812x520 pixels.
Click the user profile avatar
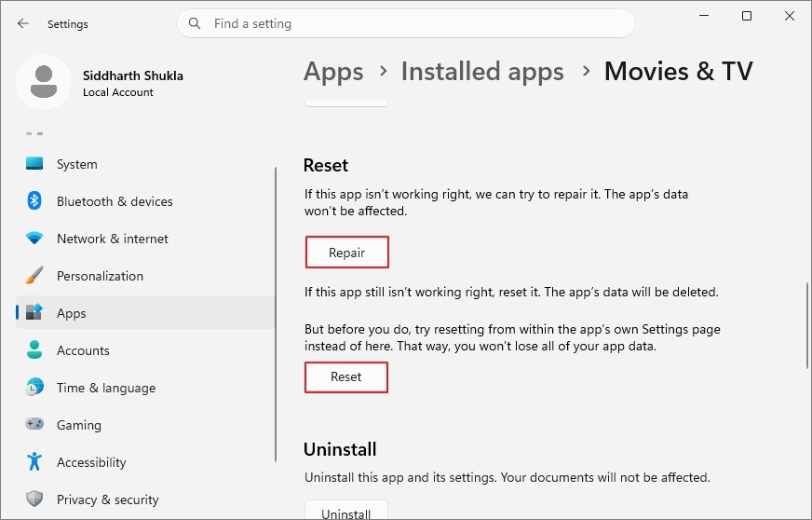click(44, 82)
